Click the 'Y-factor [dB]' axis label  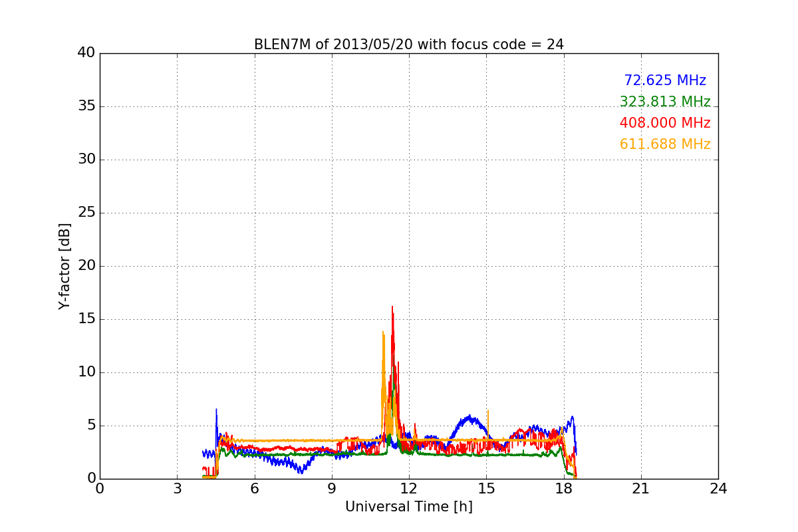tap(65, 266)
